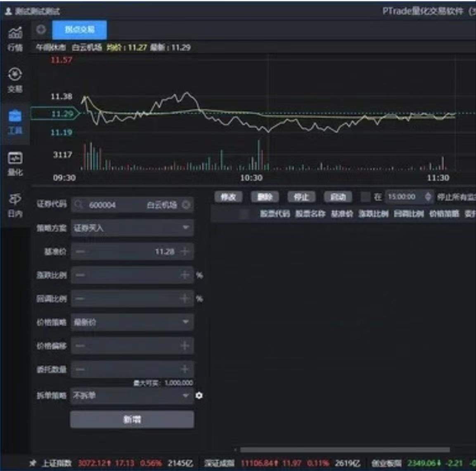Click the round icon left of 拐点交易 tab

pos(41,30)
